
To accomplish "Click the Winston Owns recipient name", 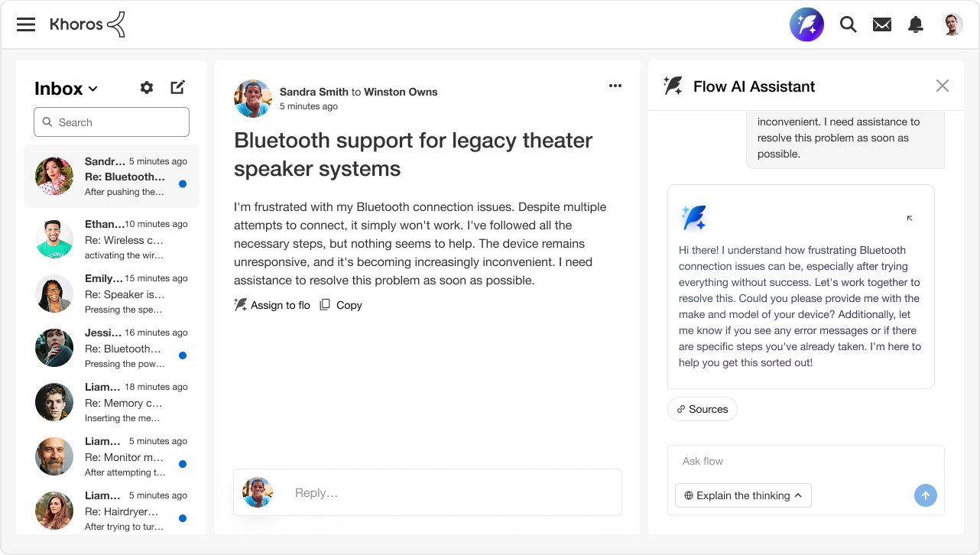I will click(x=401, y=92).
